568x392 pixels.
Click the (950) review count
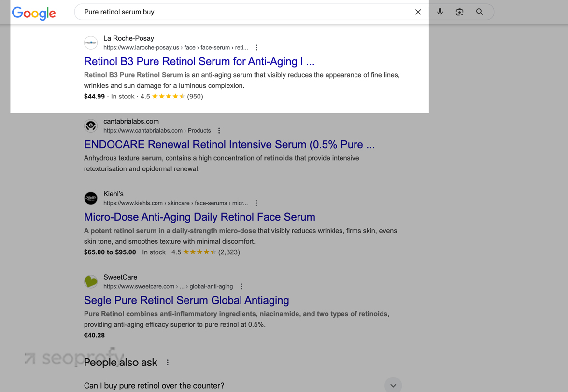195,96
